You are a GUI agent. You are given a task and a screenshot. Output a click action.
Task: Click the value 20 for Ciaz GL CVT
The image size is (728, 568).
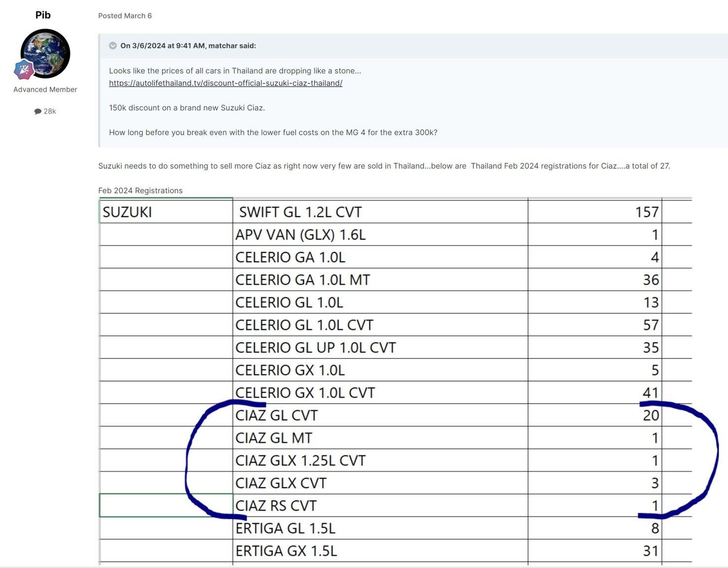(x=651, y=415)
